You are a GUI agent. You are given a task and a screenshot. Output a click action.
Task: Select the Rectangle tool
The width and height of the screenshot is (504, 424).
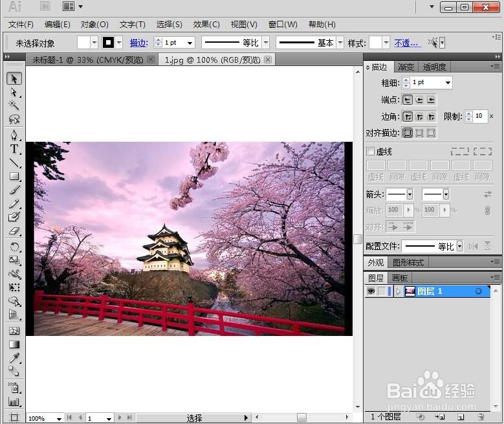click(14, 176)
